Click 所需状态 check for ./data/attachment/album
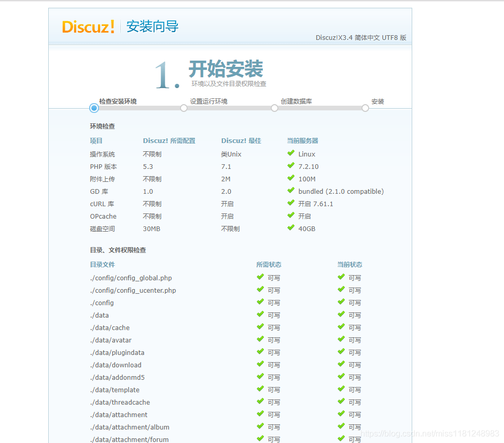 click(260, 426)
